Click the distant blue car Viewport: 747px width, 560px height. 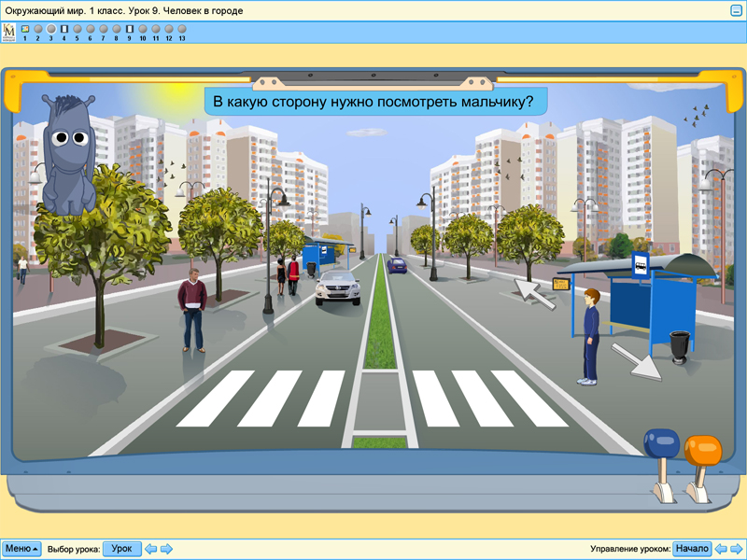point(397,265)
